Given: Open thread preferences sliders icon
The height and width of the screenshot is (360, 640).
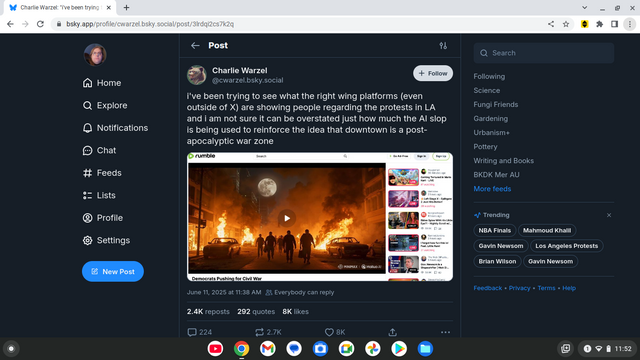Looking at the screenshot, I should pyautogui.click(x=443, y=46).
